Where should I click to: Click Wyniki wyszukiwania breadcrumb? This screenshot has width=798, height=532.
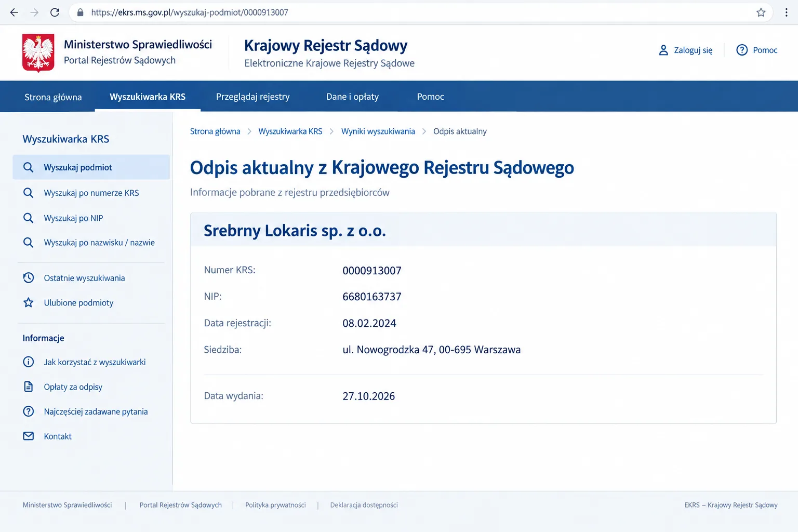tap(378, 131)
